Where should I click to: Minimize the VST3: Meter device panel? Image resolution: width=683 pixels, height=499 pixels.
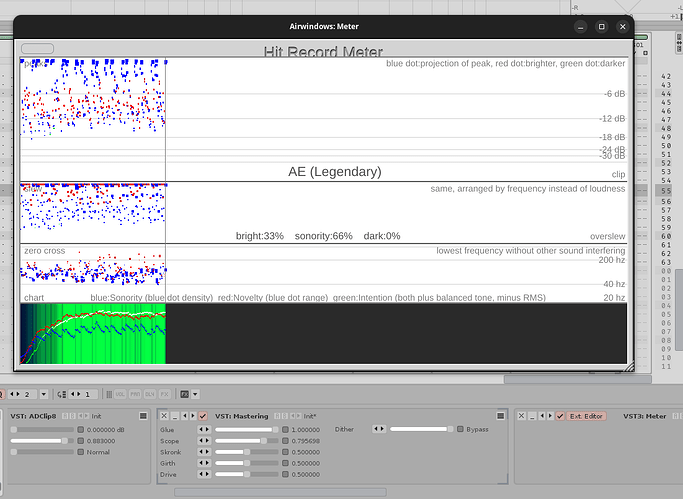(532, 416)
